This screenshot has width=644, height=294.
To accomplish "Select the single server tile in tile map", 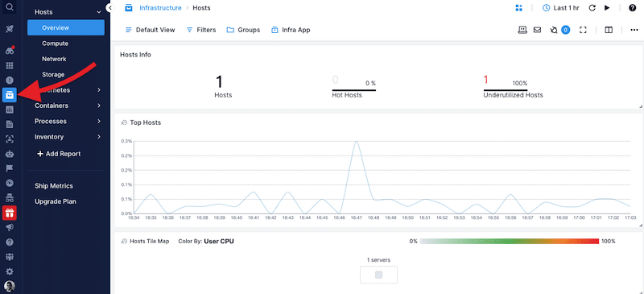I will point(378,275).
